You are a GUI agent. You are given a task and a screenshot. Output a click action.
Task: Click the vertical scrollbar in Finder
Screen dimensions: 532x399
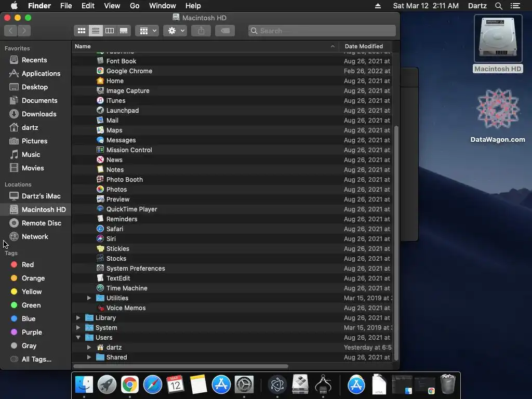click(396, 243)
